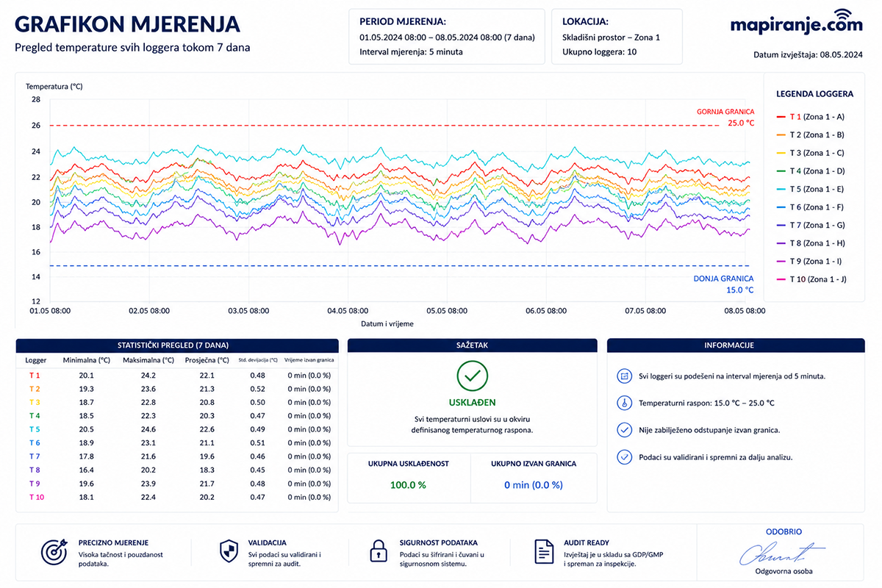Click the signature above Odgovorna osoba
This screenshot has height=588, width=882.
point(781,553)
